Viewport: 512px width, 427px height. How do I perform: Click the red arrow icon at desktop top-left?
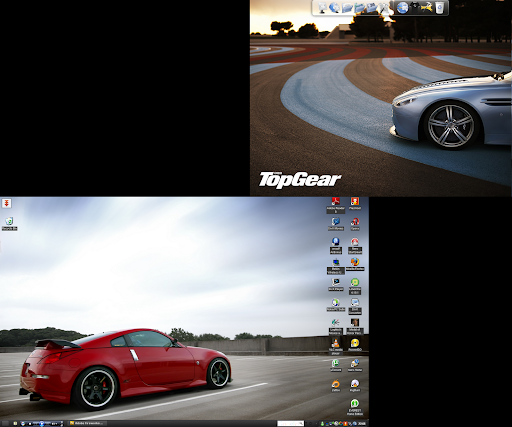click(x=6, y=203)
